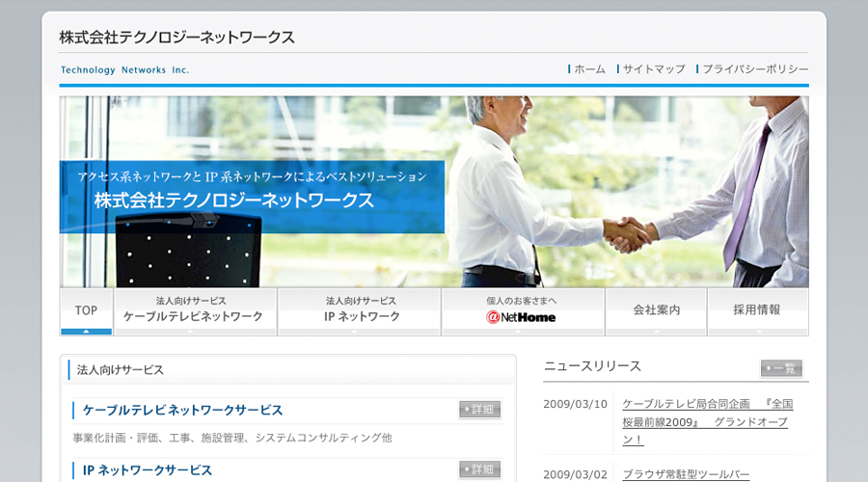The image size is (868, 482).
Task: Click the 一覧 button beside ニュースリリース
Action: coord(781,368)
